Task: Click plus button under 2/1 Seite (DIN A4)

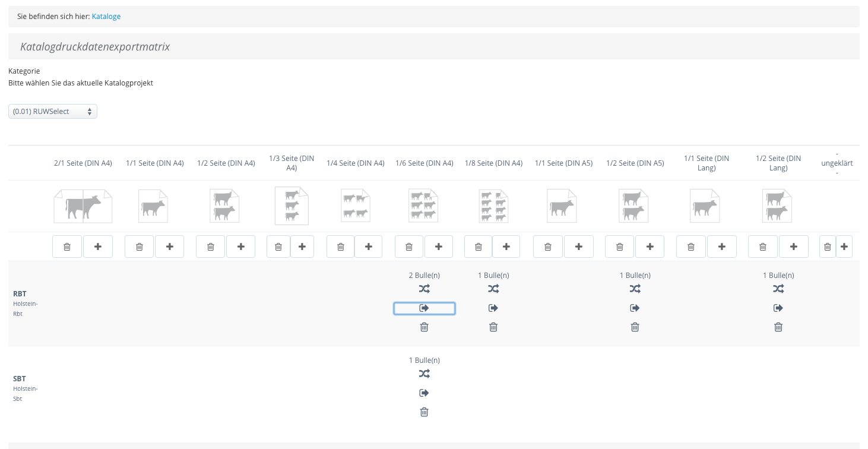Action: click(98, 246)
